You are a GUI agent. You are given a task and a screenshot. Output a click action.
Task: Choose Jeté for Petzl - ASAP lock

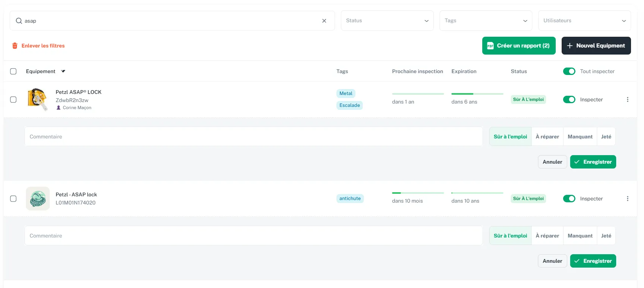(606, 236)
